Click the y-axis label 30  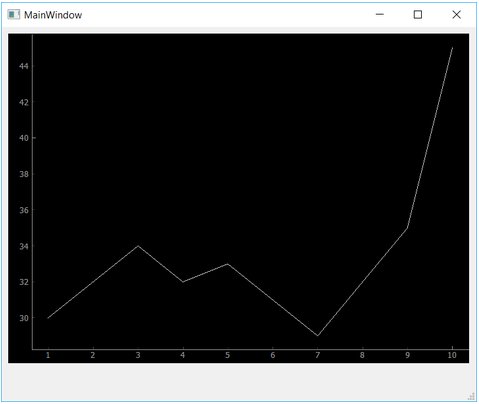click(24, 318)
